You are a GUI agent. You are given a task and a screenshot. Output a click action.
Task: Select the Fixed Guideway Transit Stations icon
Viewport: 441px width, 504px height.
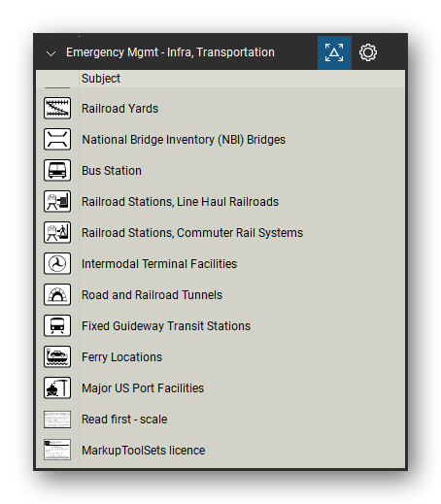57,325
